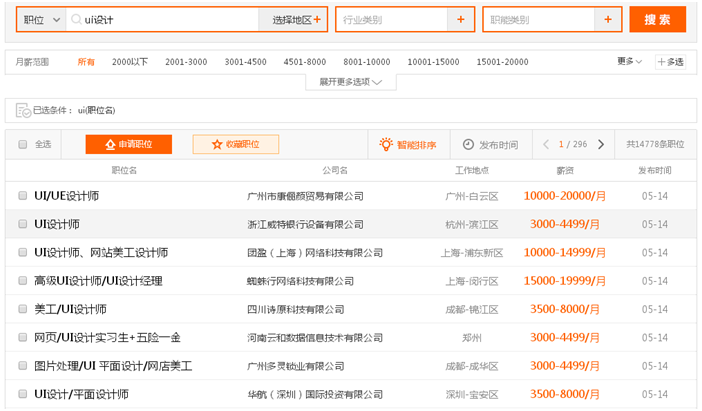Click the 申请职位 apply button

[128, 144]
